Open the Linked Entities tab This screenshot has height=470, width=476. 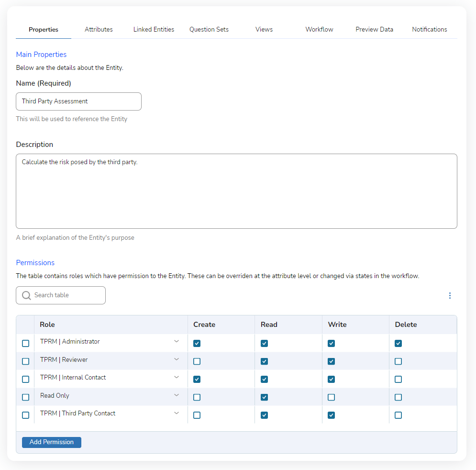tap(154, 29)
